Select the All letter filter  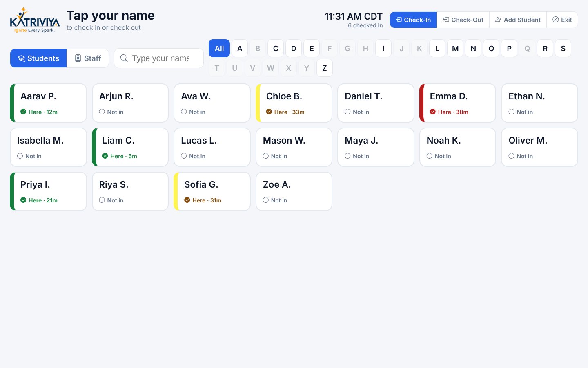click(219, 48)
